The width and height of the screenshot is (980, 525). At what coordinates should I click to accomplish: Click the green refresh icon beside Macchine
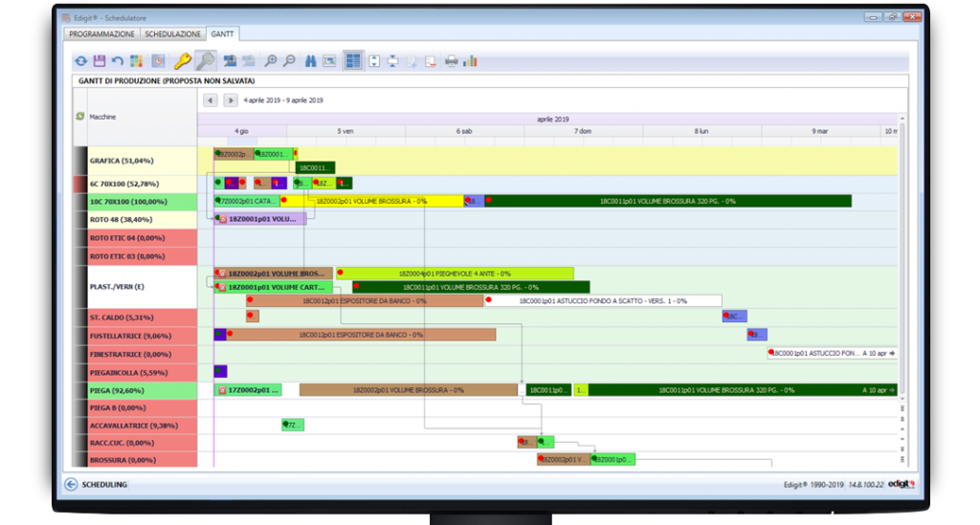coord(79,116)
